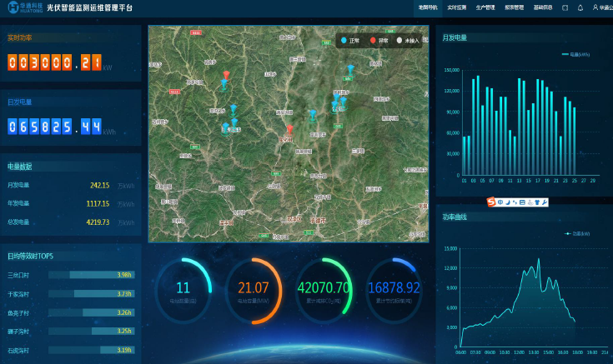Go to the 基础信息 tab
Viewport: 613px width, 364px height.
pos(542,7)
